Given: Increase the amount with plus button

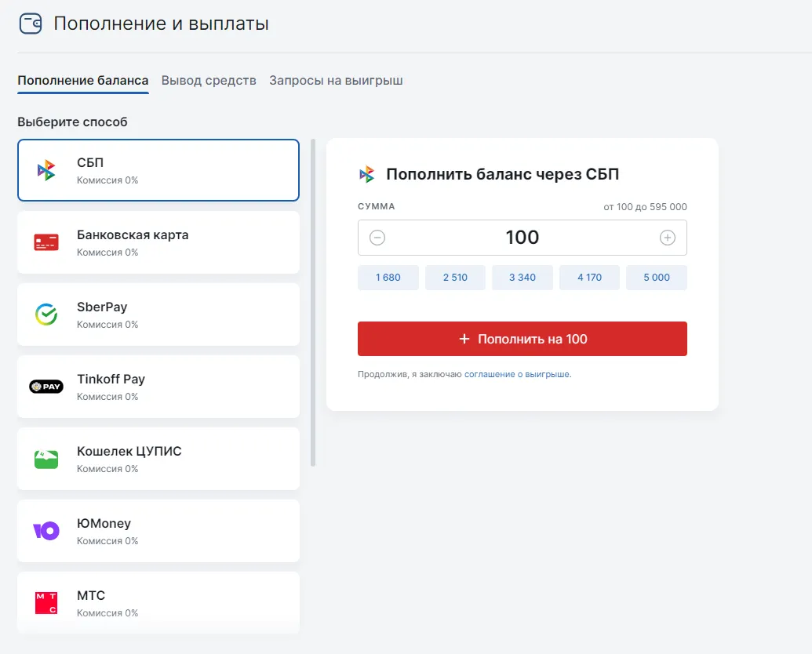Looking at the screenshot, I should [668, 238].
